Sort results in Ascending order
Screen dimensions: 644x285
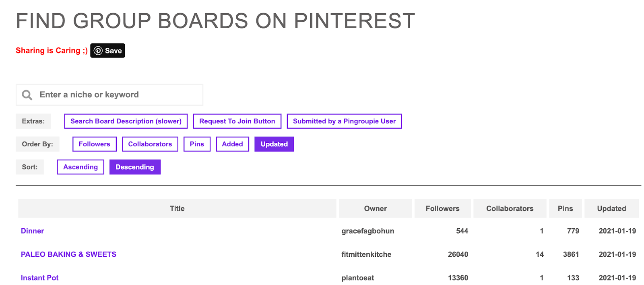80,167
